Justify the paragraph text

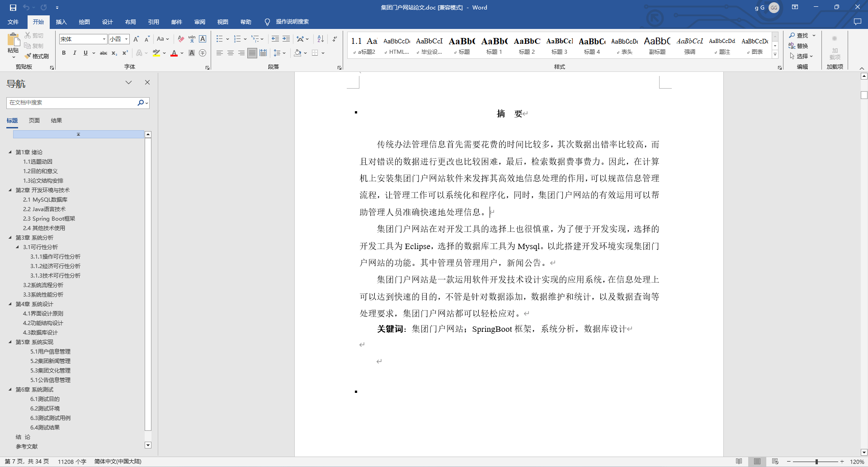252,53
